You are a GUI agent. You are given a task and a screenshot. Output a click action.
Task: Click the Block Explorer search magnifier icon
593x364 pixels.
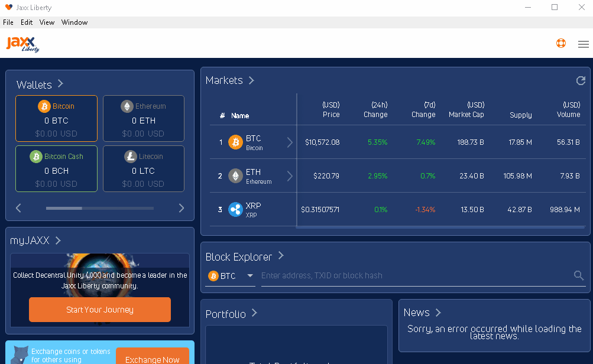pos(579,275)
